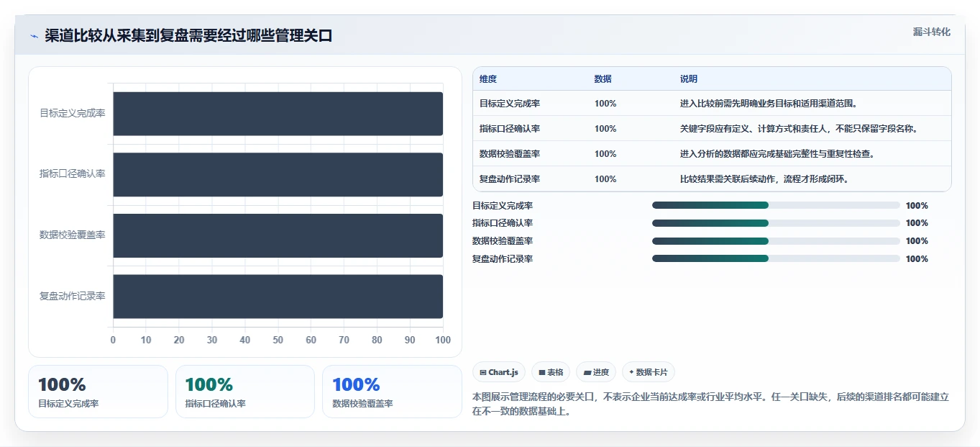980x447 pixels.
Task: Select table cell 指标口径确认率
Action: [510, 129]
